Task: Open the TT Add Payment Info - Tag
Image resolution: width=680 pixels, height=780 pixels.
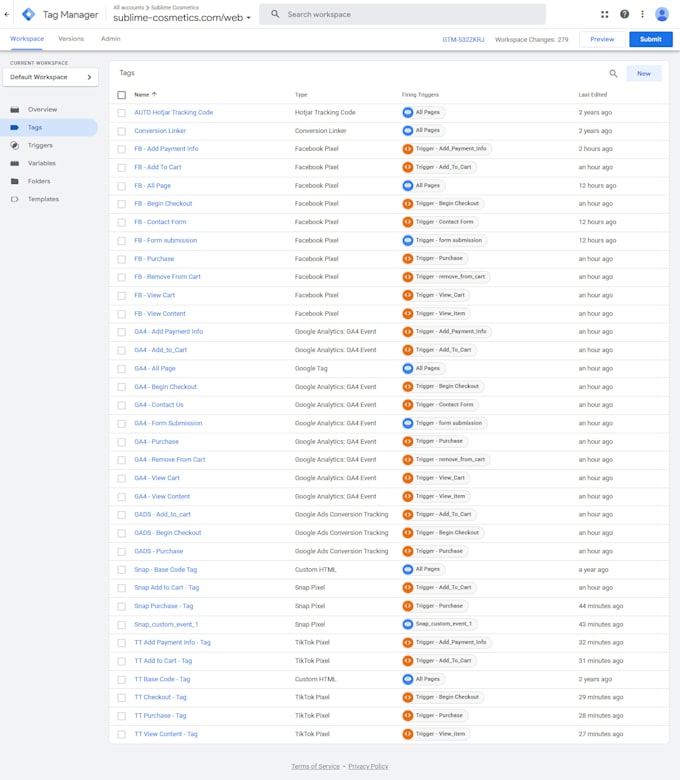Action: [172, 643]
